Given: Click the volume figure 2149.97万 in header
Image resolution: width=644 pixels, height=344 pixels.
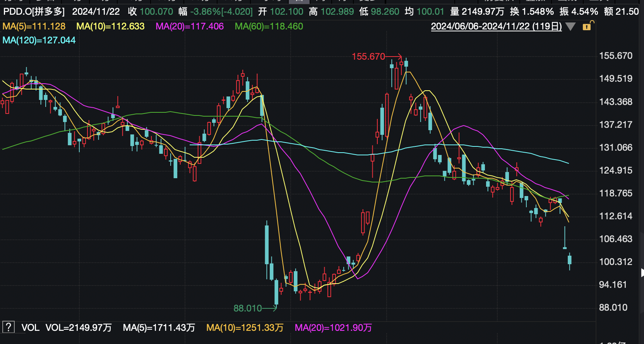Looking at the screenshot, I should click(x=483, y=12).
